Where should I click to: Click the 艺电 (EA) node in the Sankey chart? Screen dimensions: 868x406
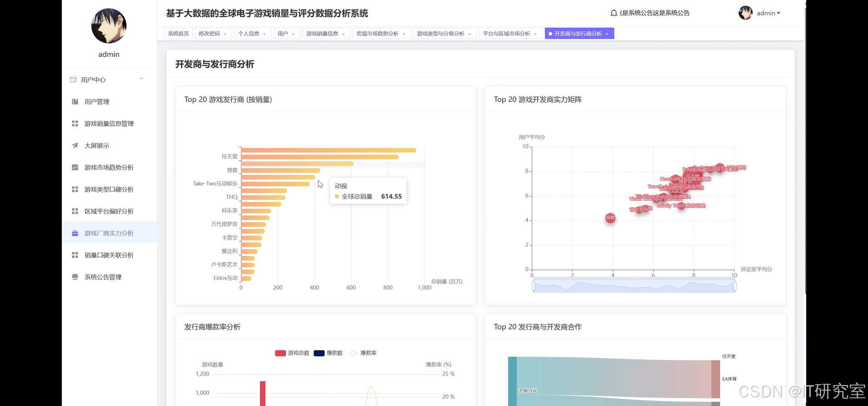513,381
